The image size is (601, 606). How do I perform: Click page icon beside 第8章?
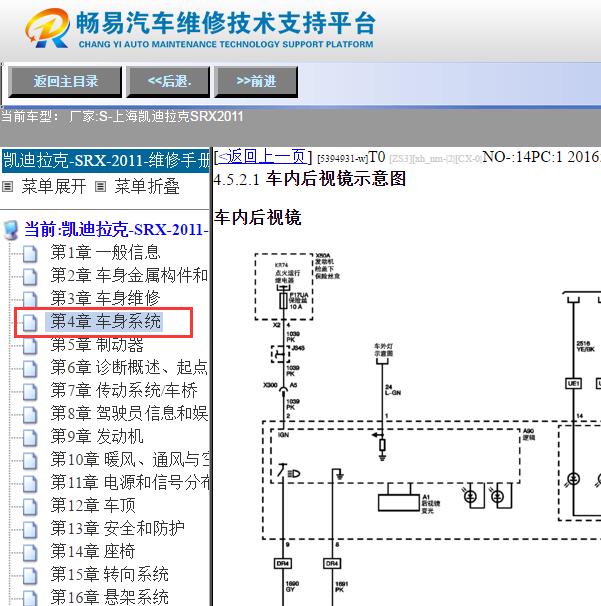tap(30, 414)
